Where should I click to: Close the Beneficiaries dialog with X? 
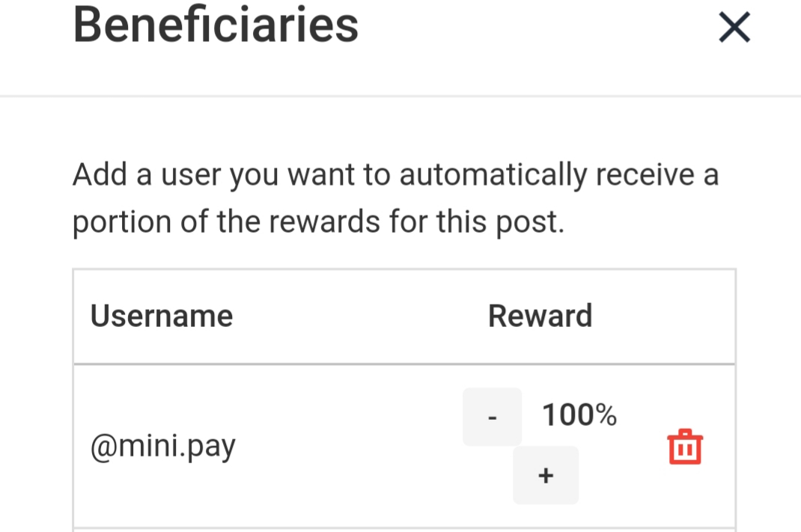pyautogui.click(x=734, y=27)
